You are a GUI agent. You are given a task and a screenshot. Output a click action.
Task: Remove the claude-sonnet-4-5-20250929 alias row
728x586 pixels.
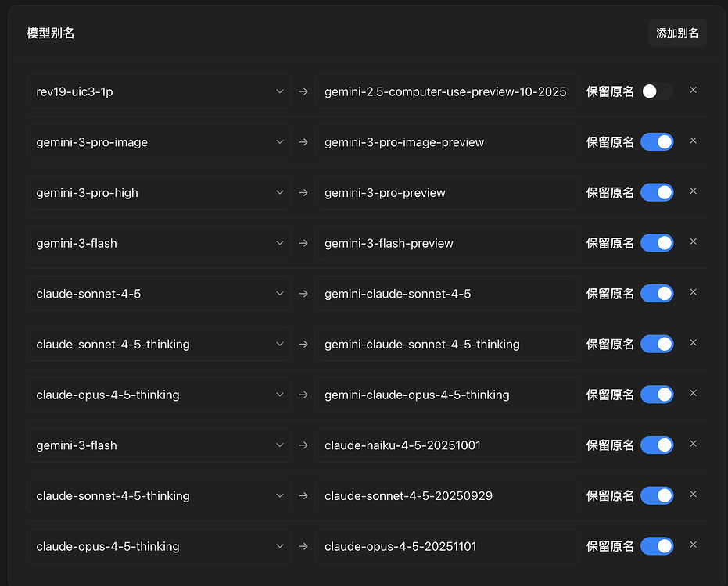coord(693,495)
